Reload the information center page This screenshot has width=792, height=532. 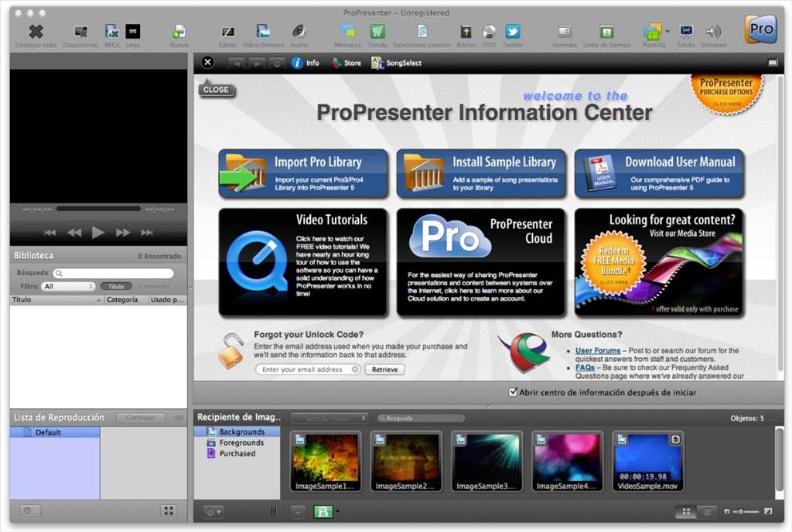[276, 63]
